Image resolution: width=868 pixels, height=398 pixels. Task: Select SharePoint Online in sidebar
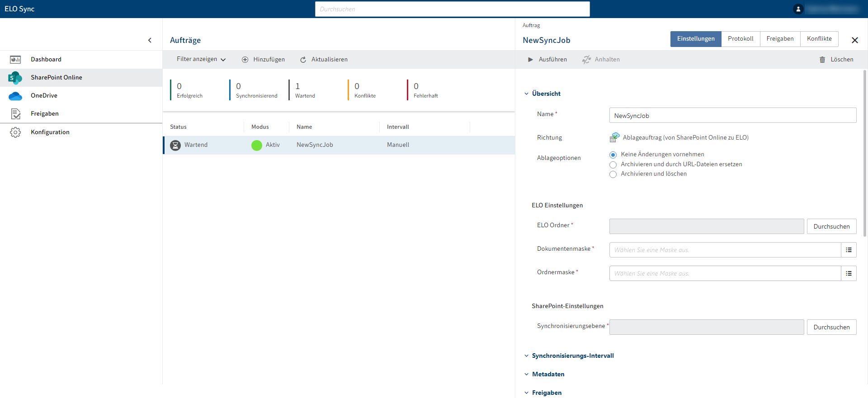[81, 78]
